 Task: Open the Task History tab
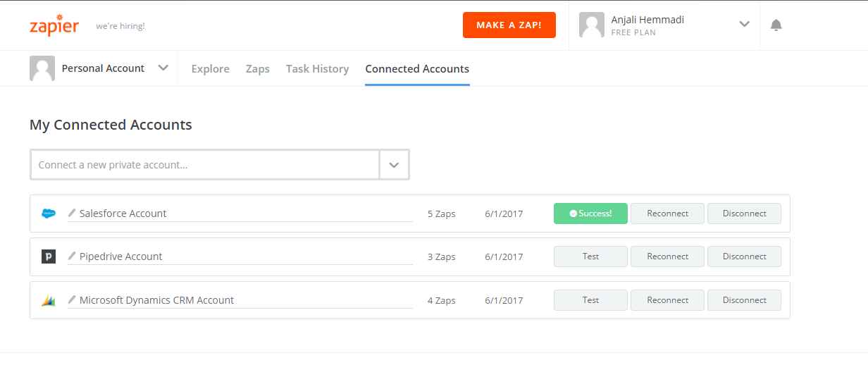pyautogui.click(x=318, y=69)
